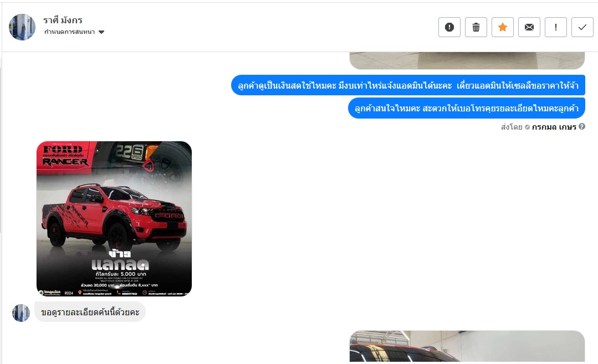
Task: Click the กรกมล เกษร sender name
Action: click(554, 127)
